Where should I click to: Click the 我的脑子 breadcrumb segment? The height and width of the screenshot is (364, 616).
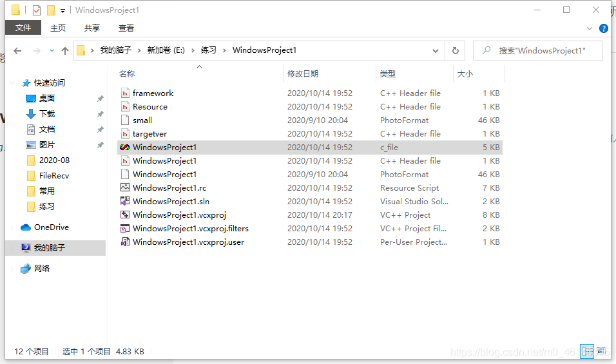115,50
